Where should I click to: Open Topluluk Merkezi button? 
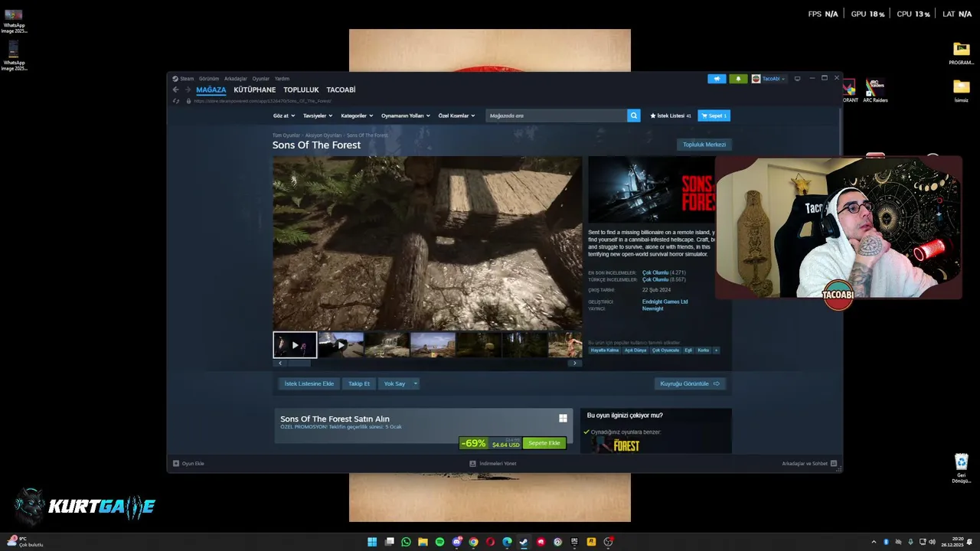tap(704, 145)
